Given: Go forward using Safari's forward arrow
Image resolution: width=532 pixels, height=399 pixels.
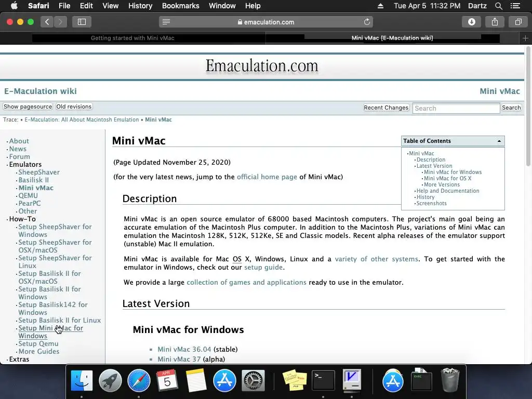Looking at the screenshot, I should [x=60, y=22].
